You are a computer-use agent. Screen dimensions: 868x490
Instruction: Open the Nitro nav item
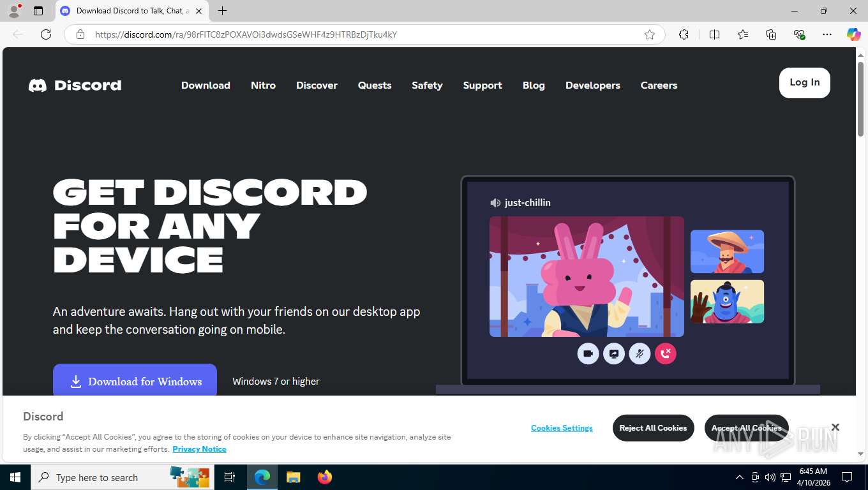coord(263,85)
